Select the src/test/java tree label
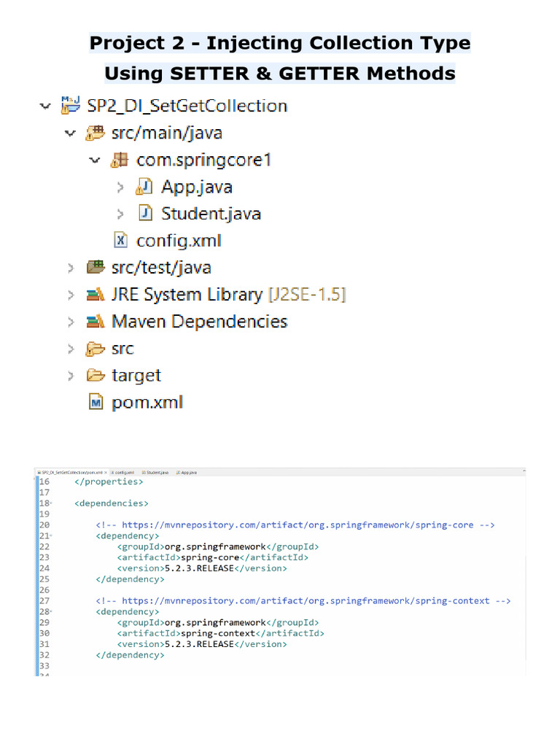Viewport: 560px width, 747px height. pos(161,268)
